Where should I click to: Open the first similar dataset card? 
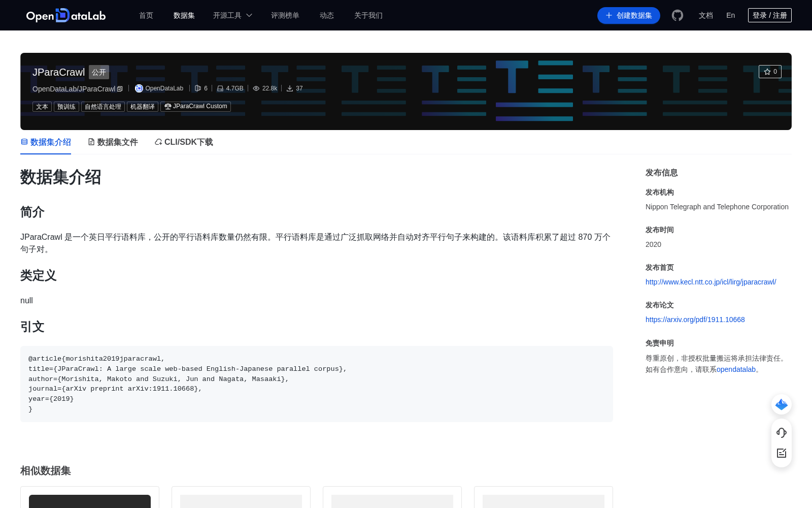coord(90,497)
